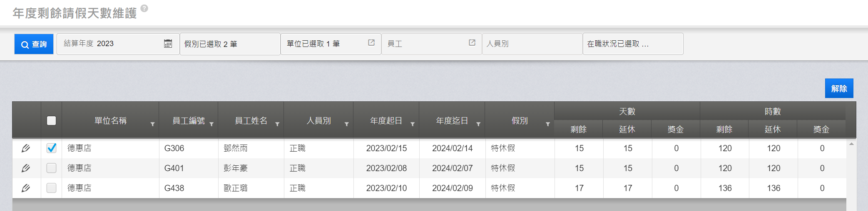The height and width of the screenshot is (211, 868).
Task: Open the 人員別 dropdown field
Action: (x=532, y=44)
